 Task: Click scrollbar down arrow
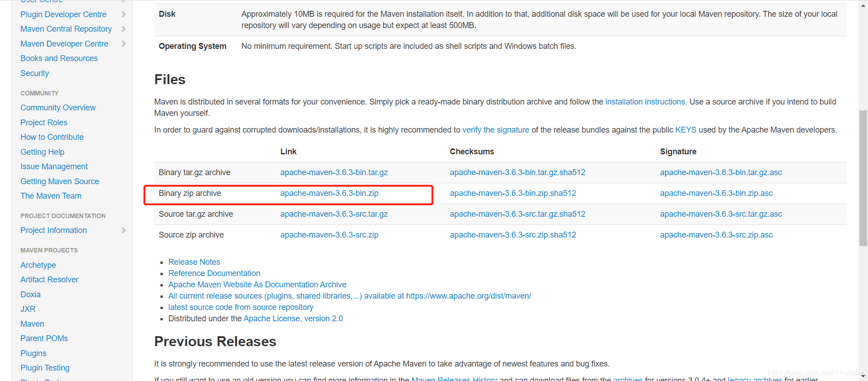863,376
